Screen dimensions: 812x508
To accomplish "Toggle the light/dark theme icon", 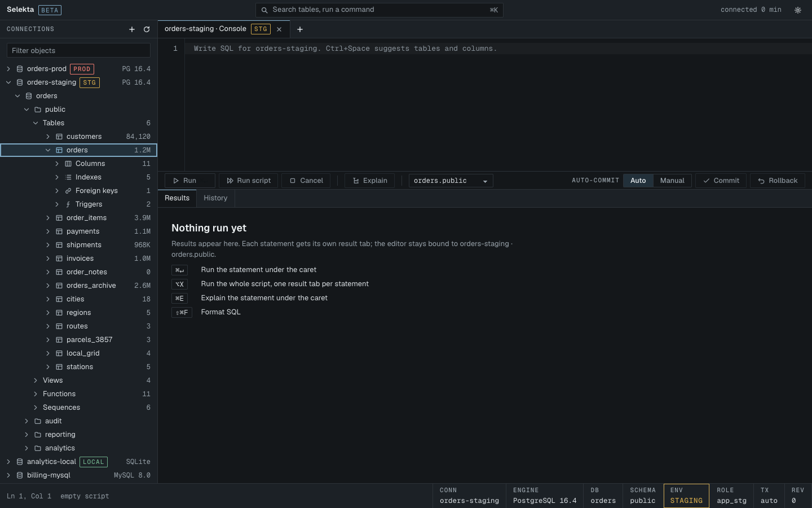I will coord(798,10).
